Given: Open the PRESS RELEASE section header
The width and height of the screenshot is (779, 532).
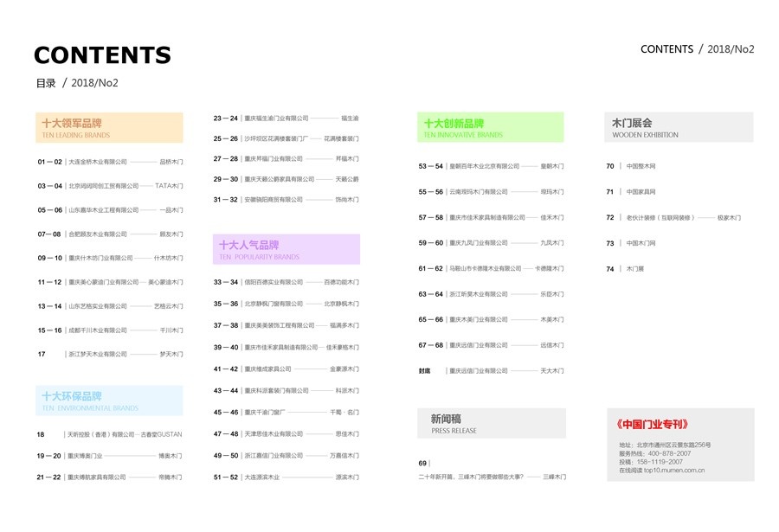Looking at the screenshot, I should [x=492, y=423].
